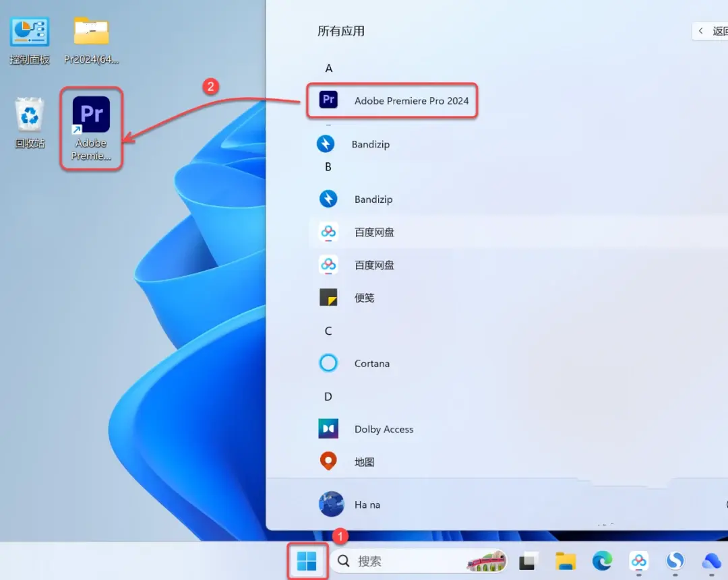Open the blue cloud app on taskbar
728x580 pixels.
[x=711, y=561]
